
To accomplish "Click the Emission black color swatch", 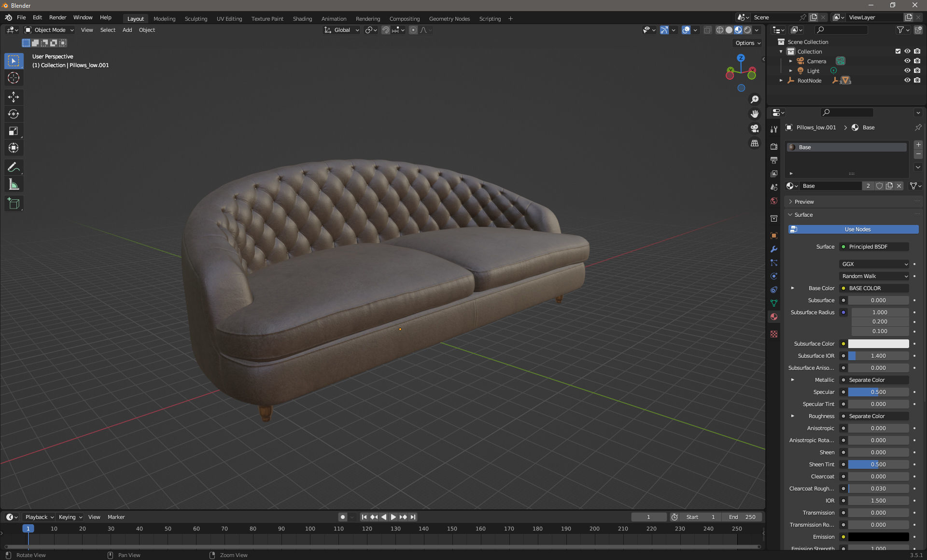I will (878, 537).
